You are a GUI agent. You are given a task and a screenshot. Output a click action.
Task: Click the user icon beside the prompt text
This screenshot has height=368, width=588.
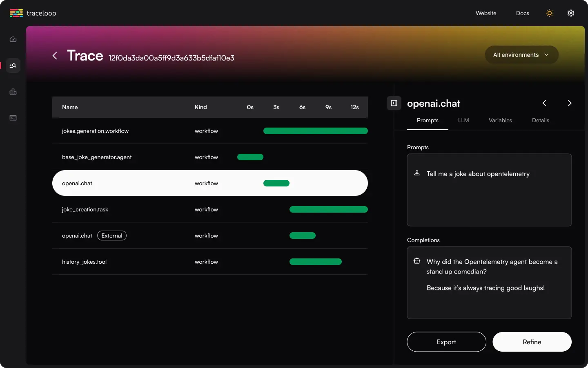click(417, 173)
